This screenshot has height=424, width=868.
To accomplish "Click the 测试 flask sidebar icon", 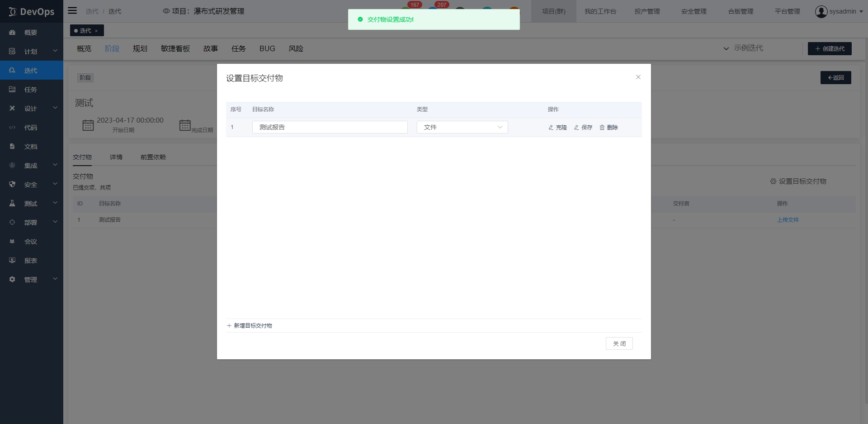I will point(12,204).
